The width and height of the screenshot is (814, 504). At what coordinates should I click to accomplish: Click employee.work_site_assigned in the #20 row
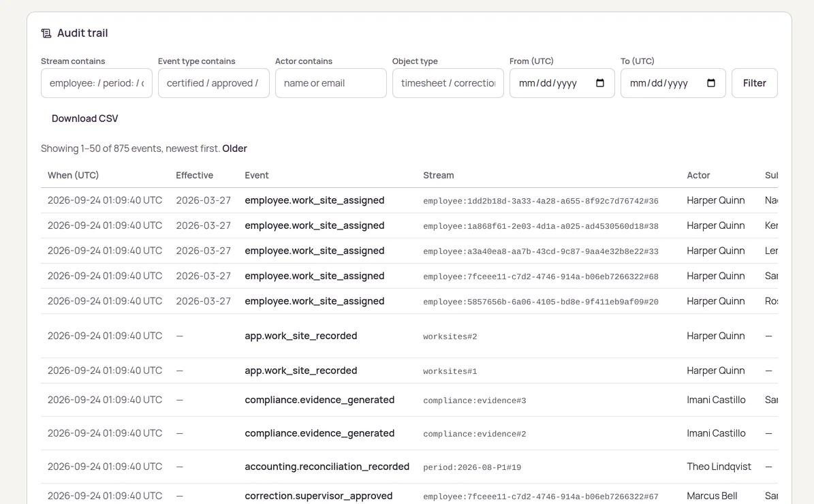315,301
